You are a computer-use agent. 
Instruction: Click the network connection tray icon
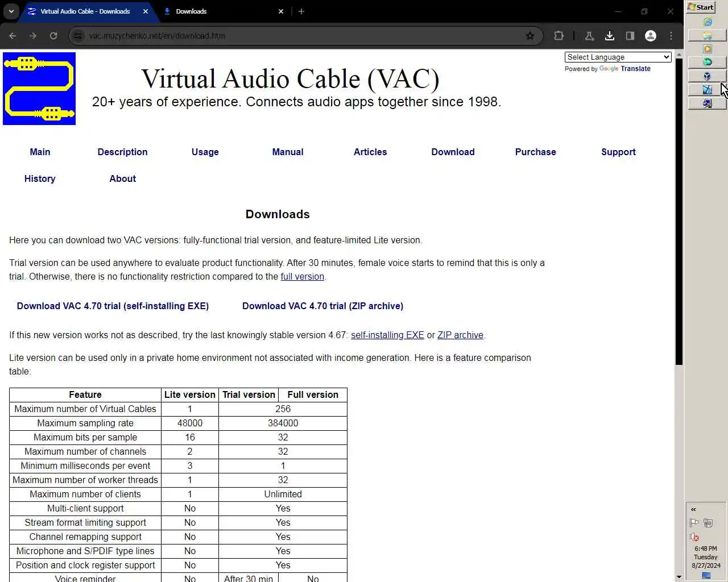pyautogui.click(x=708, y=523)
